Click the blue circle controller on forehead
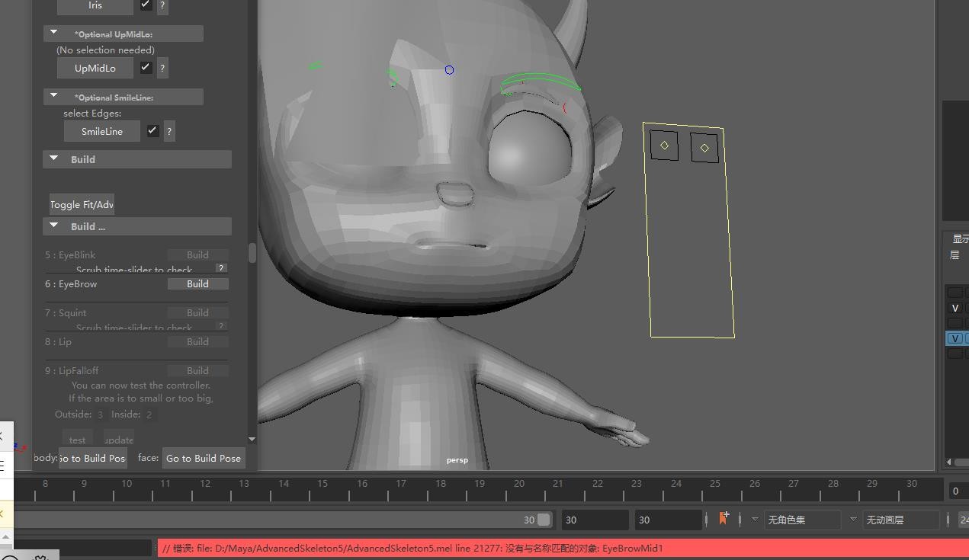969x560 pixels. (449, 70)
